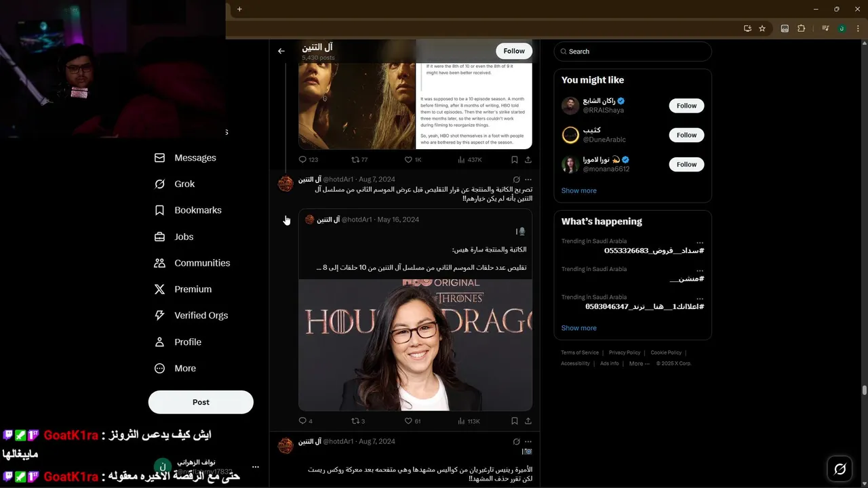
Task: Reply to the tweet with 4 replies
Action: (306, 421)
